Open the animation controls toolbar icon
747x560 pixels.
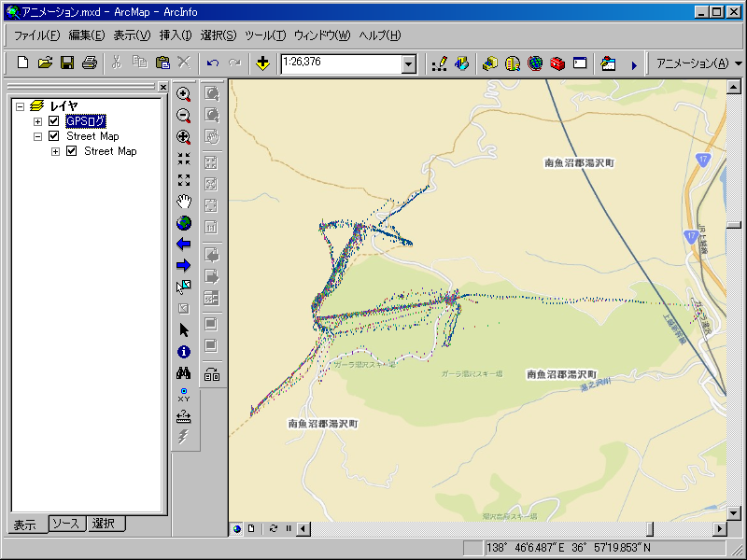point(608,63)
